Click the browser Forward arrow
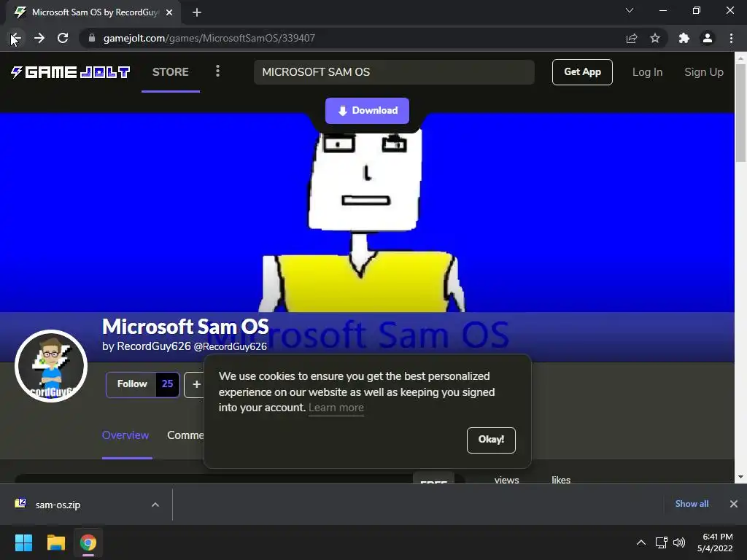This screenshot has width=747, height=560. coord(39,38)
